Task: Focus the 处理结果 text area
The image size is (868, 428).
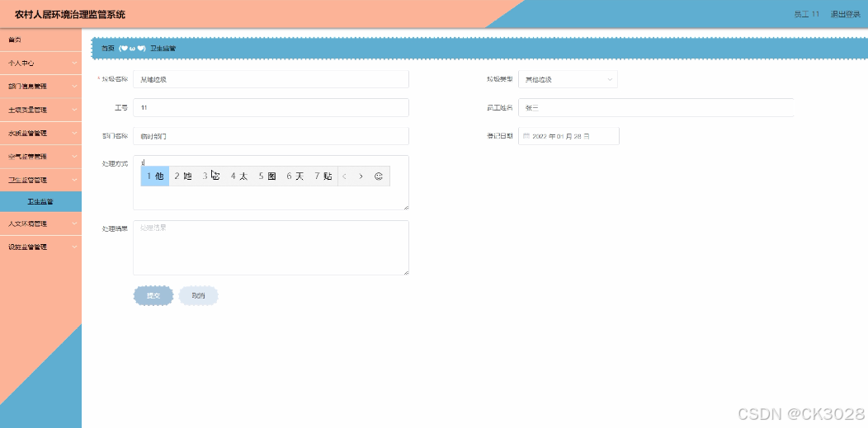Action: pos(271,247)
